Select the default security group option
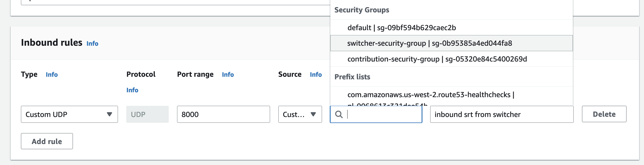644x165 pixels. click(x=401, y=28)
